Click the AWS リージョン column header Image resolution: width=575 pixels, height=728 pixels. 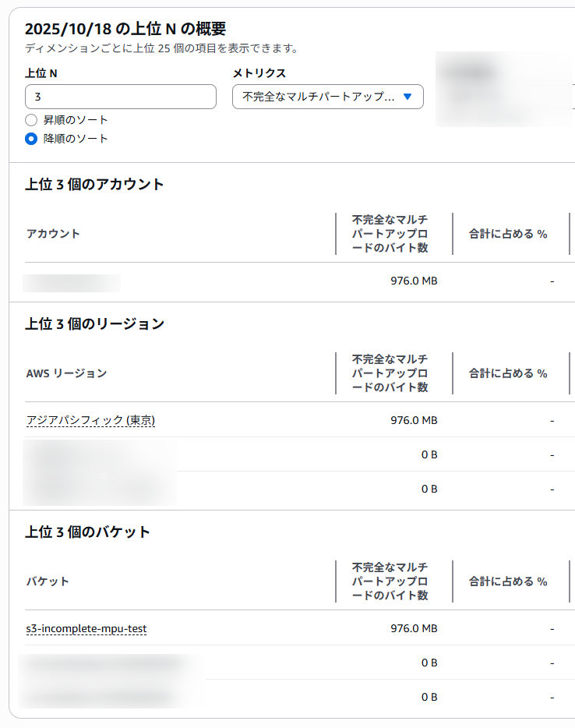coord(66,373)
